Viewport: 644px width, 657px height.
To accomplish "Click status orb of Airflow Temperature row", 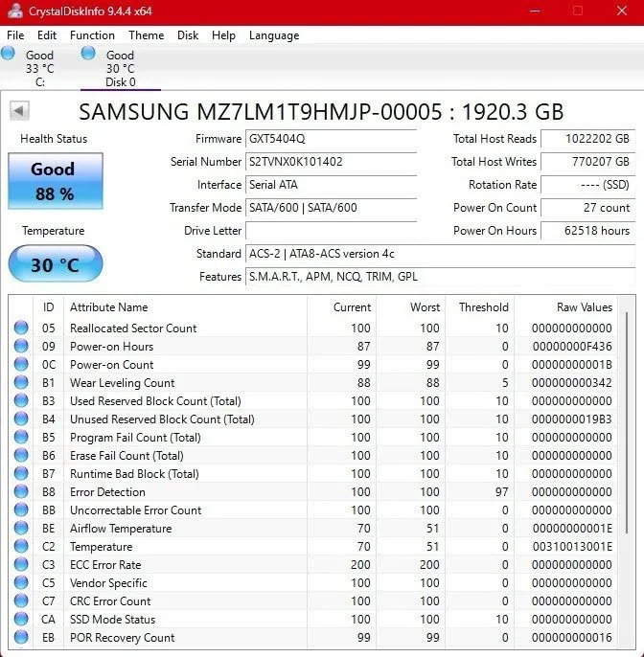I will [x=21, y=528].
